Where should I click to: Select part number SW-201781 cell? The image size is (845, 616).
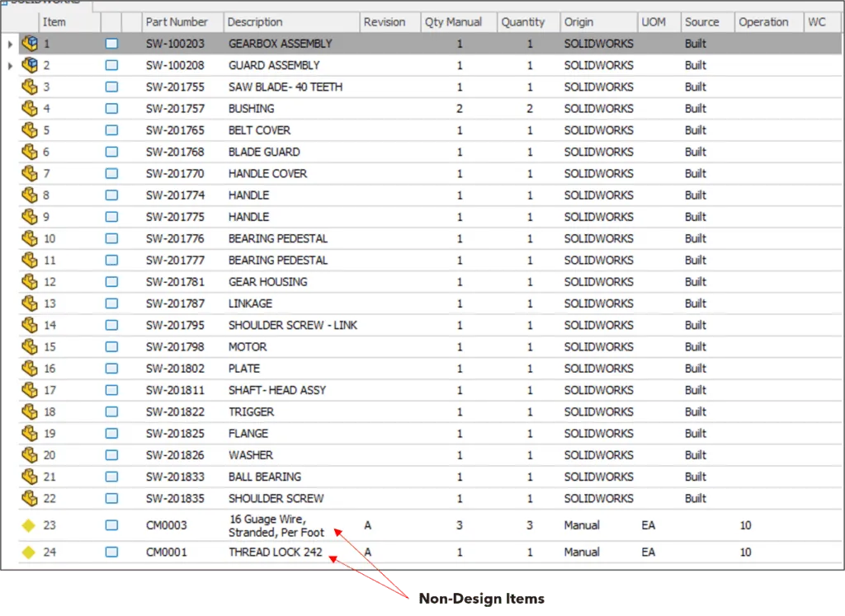point(175,282)
